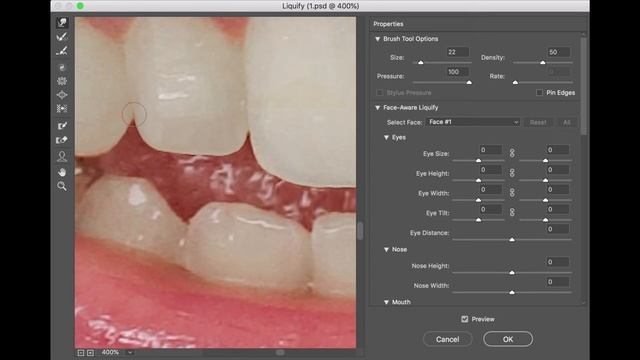Click the Reset face button

538,122
